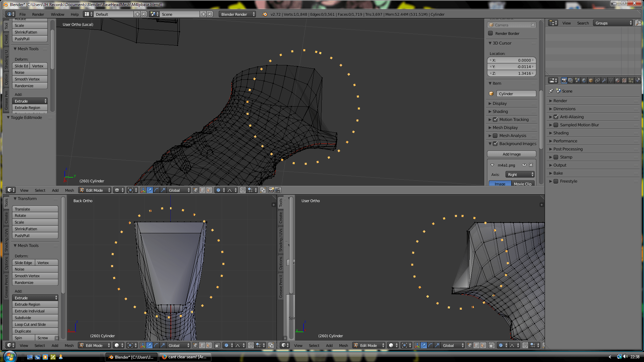Image resolution: width=644 pixels, height=362 pixels.
Task: Enable the Mesh Analysis checkbox
Action: pos(495,136)
